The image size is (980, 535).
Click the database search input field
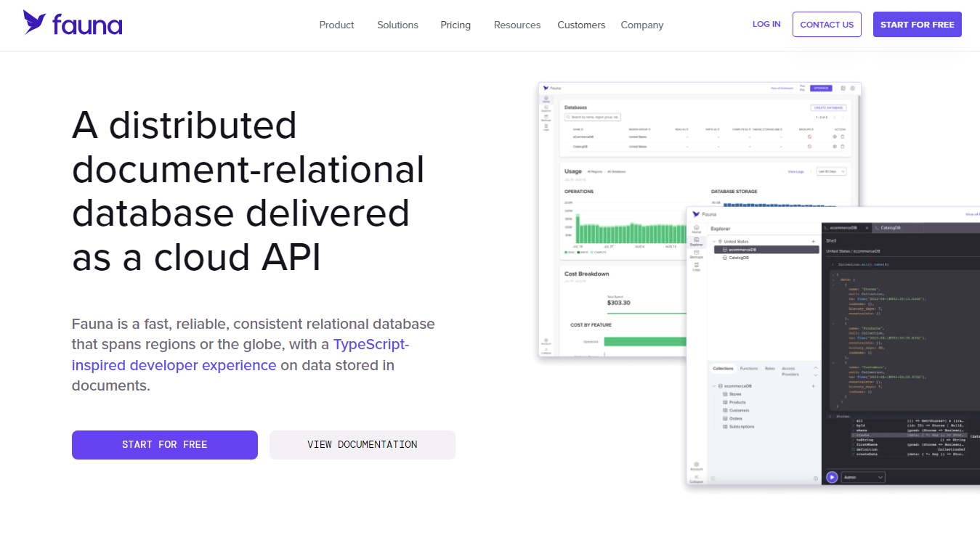pyautogui.click(x=593, y=117)
